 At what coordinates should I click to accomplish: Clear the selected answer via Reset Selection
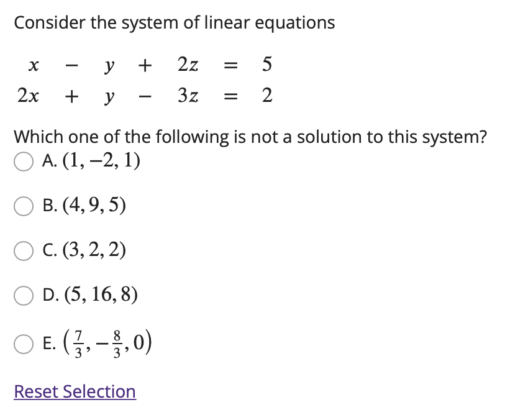pos(75,391)
